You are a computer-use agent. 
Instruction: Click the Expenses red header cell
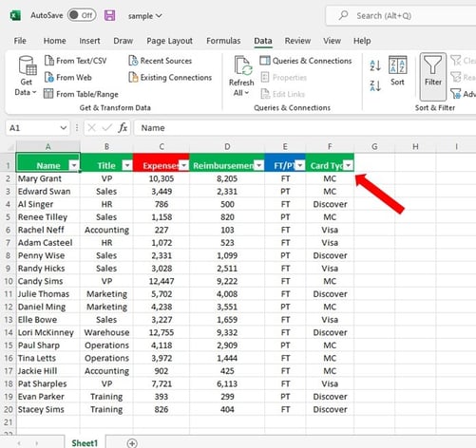click(x=162, y=162)
